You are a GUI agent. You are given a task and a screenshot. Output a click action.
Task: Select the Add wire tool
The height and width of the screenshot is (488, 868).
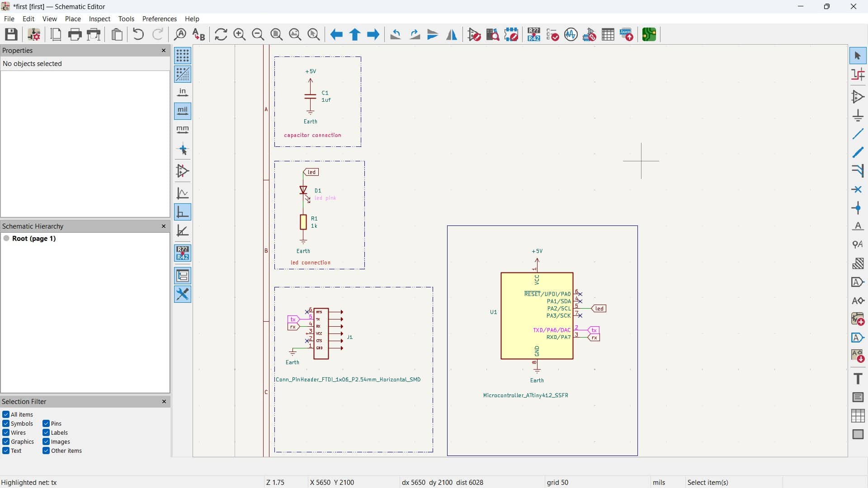click(x=858, y=134)
